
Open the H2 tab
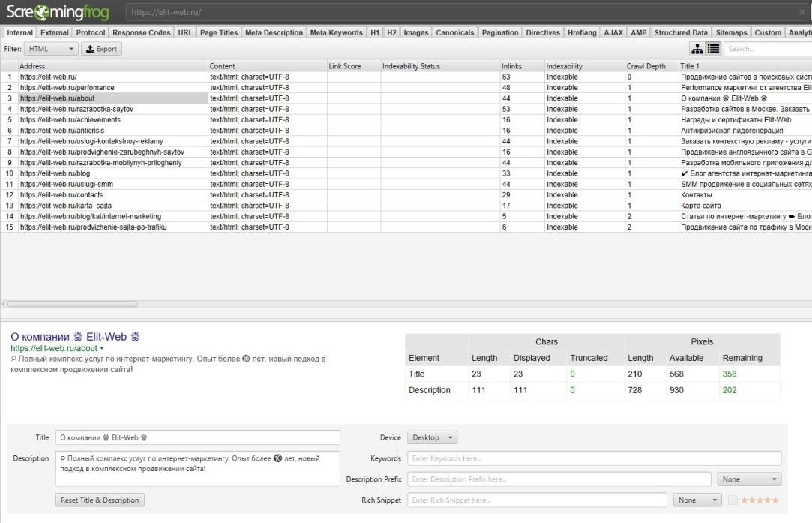pyautogui.click(x=391, y=32)
